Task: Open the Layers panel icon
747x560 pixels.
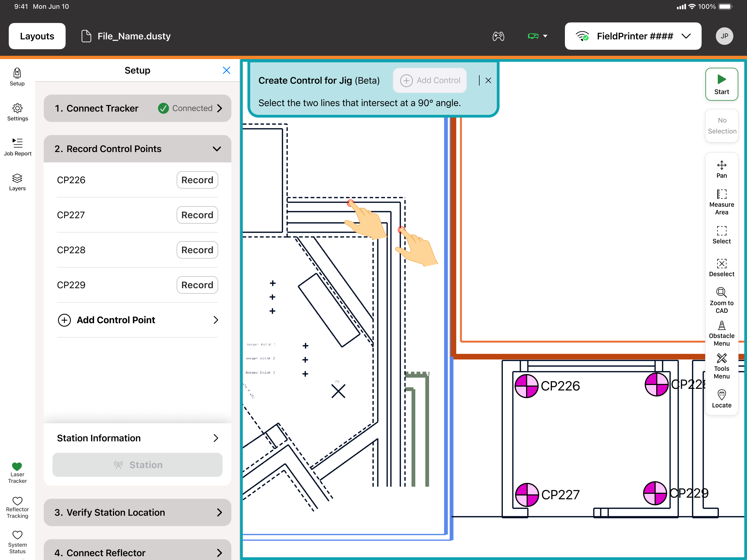Action: click(17, 182)
